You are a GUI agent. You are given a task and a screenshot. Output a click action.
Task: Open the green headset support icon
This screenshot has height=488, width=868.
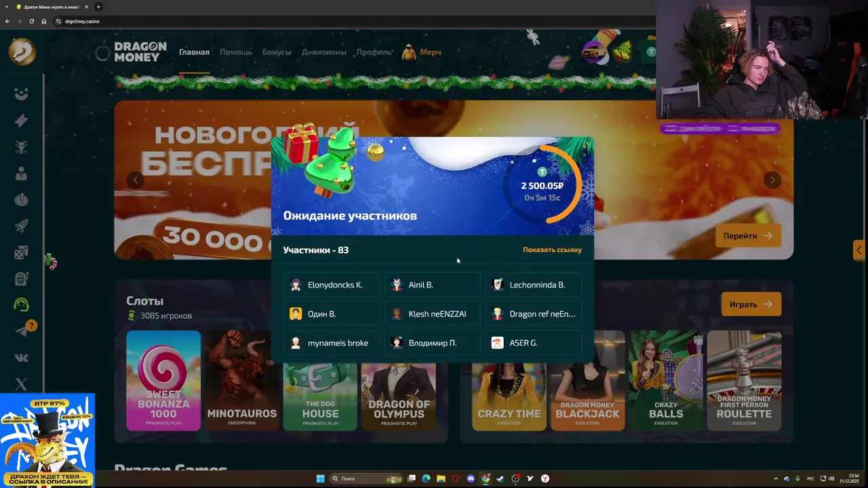coord(21,305)
